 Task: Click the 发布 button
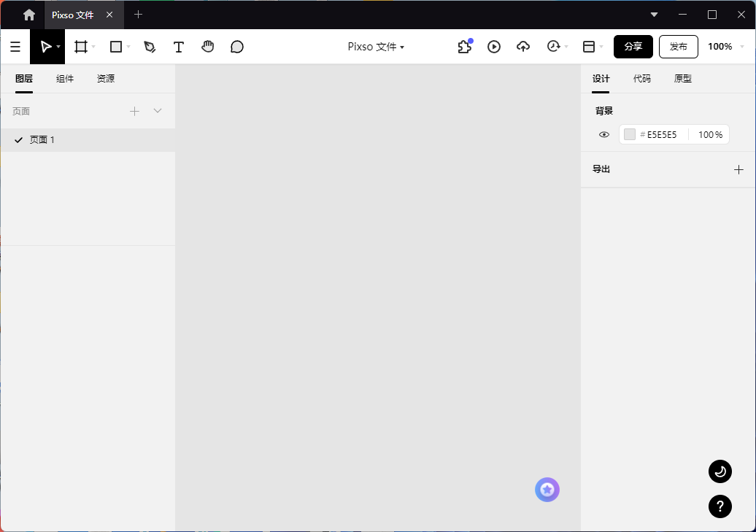679,47
